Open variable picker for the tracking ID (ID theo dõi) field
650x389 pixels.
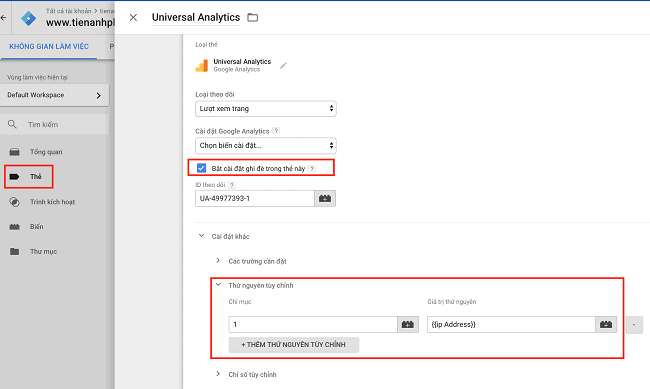point(325,199)
